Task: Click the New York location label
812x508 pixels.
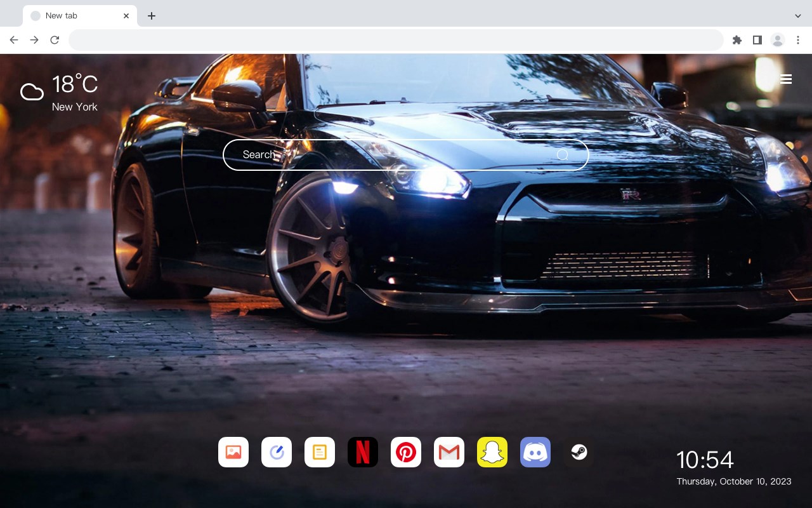Action: (x=75, y=107)
